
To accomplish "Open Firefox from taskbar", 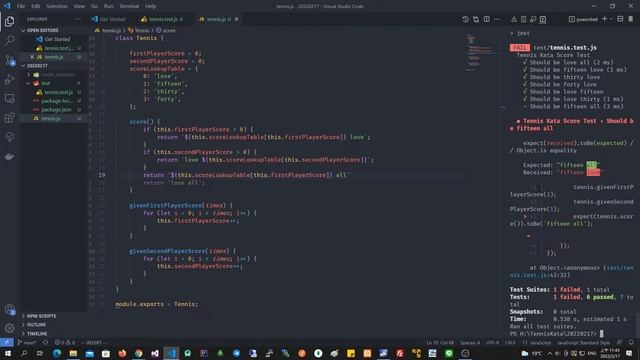I will pos(122,353).
